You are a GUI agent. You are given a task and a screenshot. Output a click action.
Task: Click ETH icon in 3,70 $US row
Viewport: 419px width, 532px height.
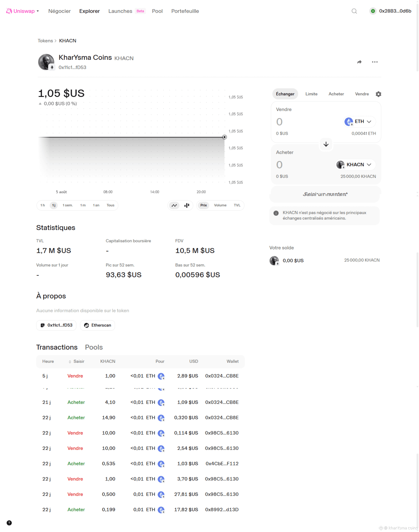point(161,479)
